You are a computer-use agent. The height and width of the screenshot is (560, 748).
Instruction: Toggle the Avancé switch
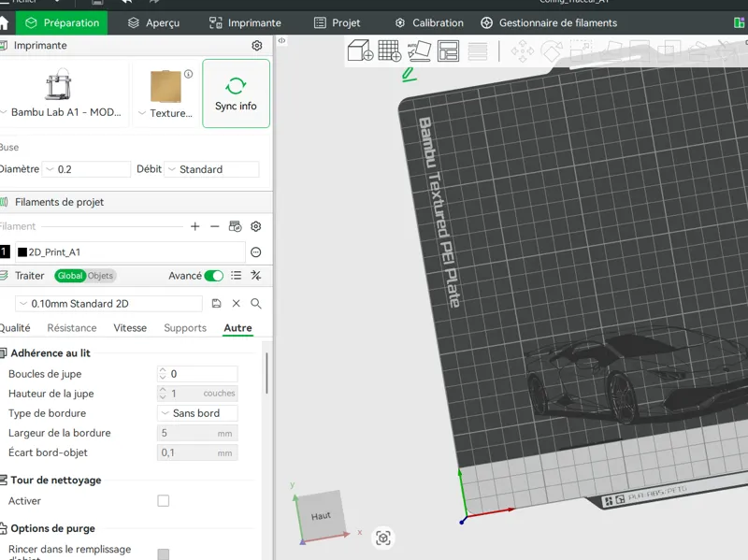pos(213,276)
